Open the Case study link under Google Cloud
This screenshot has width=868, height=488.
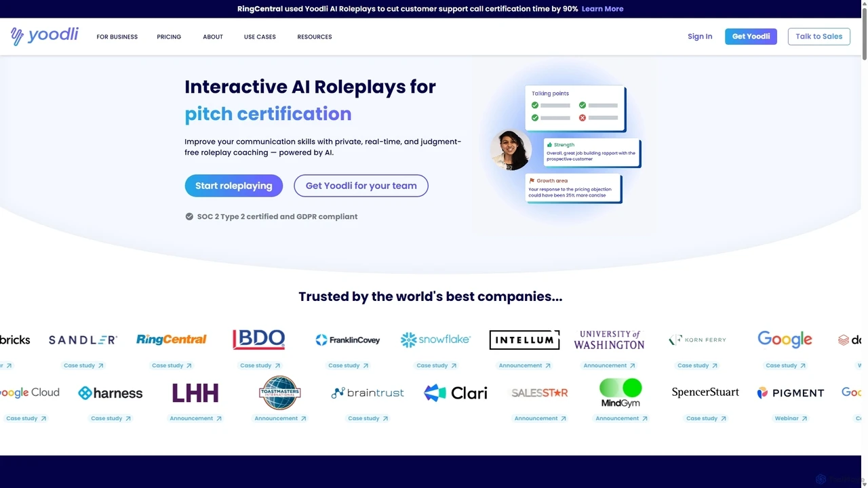point(26,418)
